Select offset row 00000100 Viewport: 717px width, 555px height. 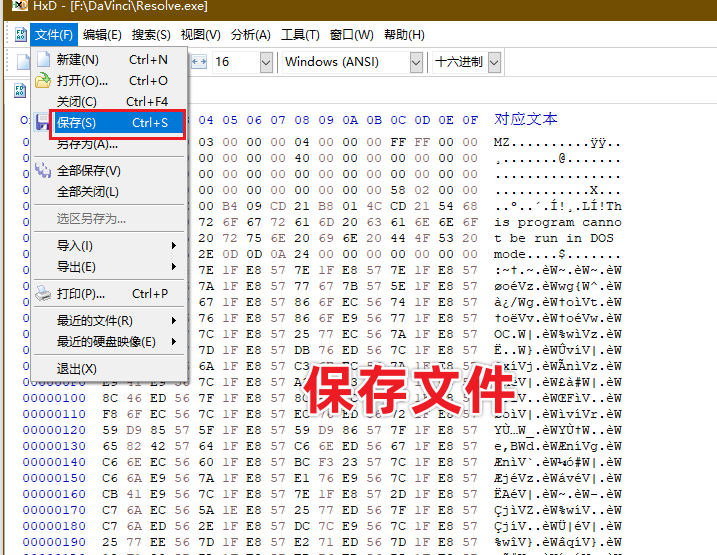click(54, 398)
